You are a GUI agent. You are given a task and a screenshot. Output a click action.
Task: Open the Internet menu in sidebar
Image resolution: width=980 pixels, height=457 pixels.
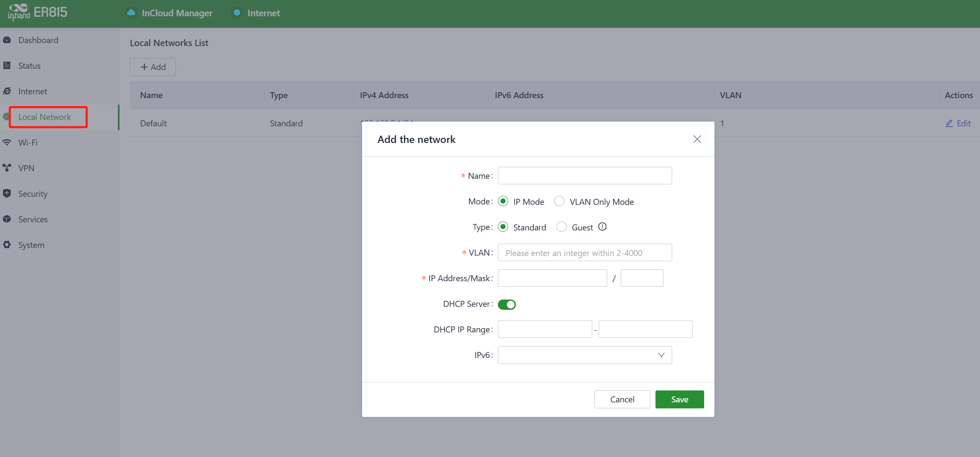32,91
